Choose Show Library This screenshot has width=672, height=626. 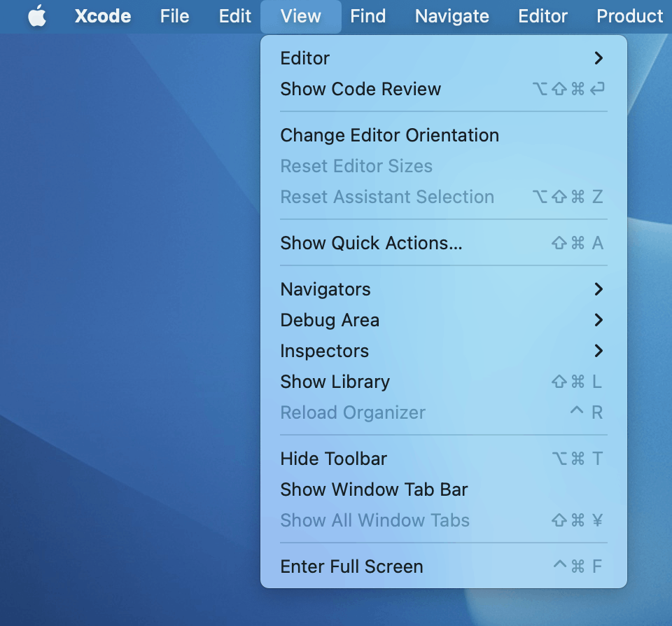coord(444,382)
